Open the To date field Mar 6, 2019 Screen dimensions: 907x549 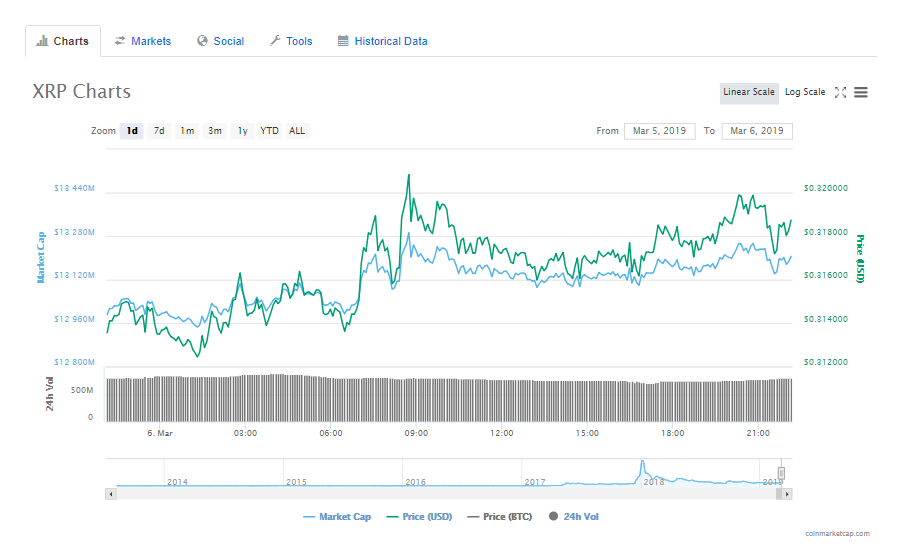point(757,131)
